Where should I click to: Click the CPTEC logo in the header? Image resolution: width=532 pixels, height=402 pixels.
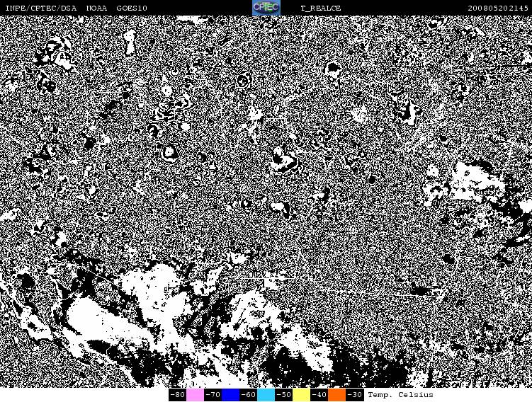[x=266, y=8]
